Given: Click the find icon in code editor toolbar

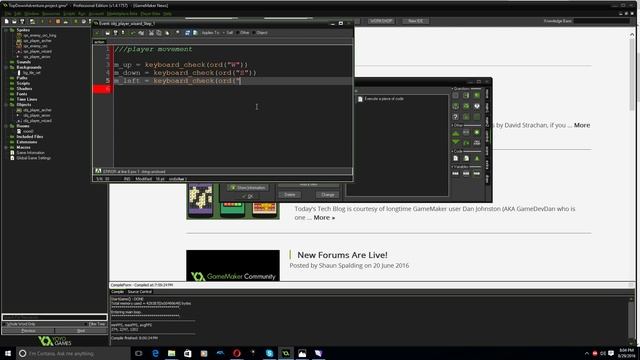Looking at the screenshot, I should [178, 33].
